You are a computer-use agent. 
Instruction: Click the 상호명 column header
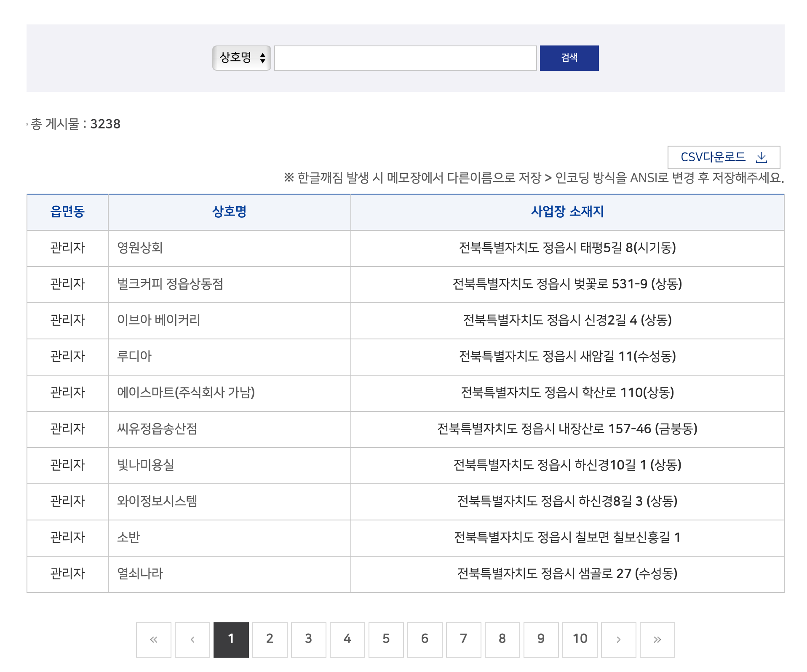point(229,211)
